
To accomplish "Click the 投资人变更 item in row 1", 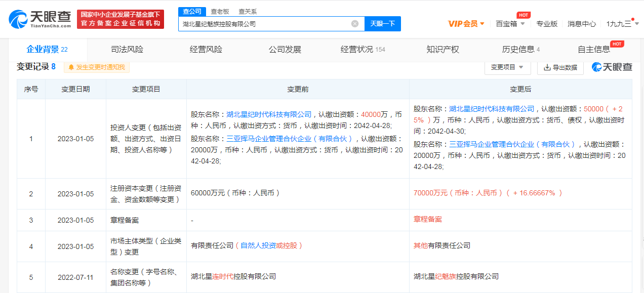I will coord(146,139).
